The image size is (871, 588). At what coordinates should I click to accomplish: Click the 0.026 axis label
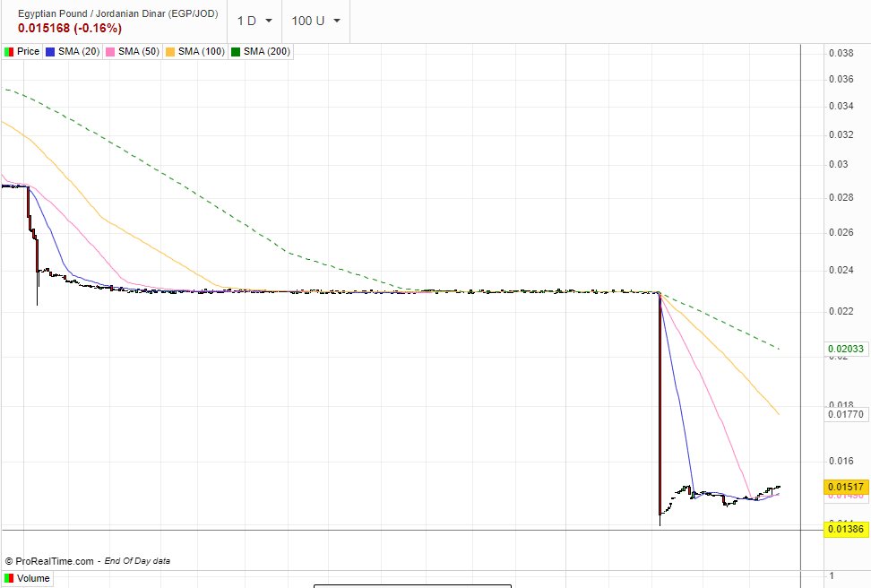[841, 232]
